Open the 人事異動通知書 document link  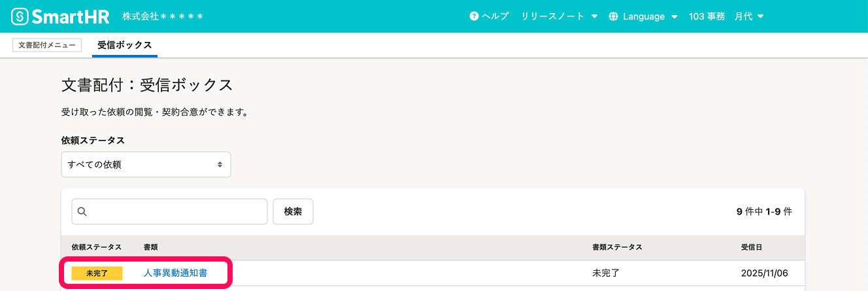[x=175, y=273]
